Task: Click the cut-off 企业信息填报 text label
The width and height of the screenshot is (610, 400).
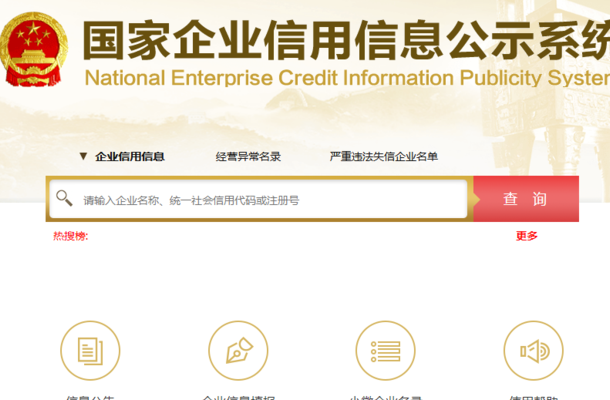Action: (238, 398)
